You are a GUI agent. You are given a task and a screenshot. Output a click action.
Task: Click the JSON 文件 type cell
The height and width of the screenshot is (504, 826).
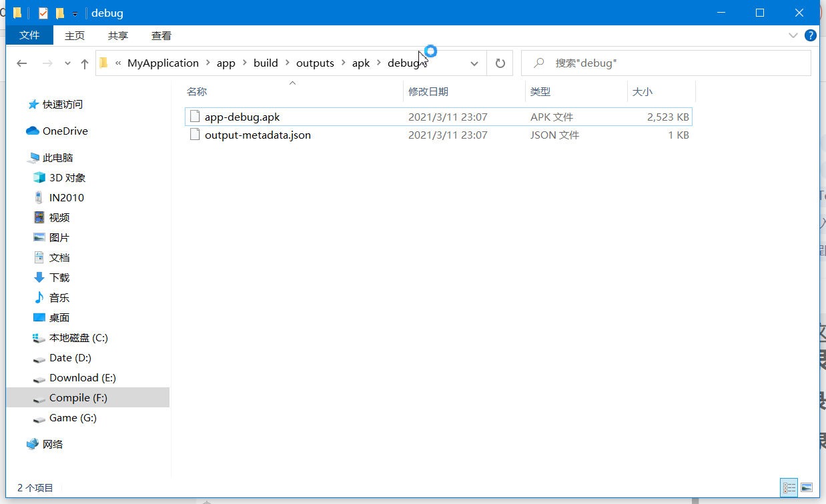(x=554, y=135)
